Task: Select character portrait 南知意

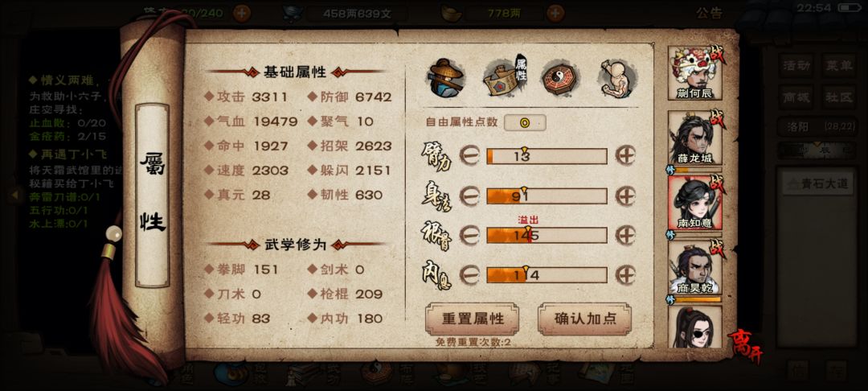Action: click(695, 203)
